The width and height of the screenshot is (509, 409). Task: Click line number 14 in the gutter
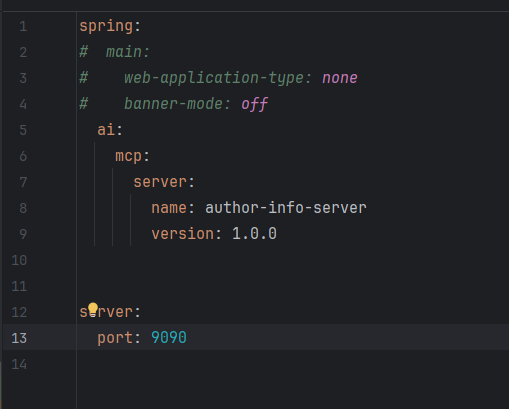tap(19, 364)
